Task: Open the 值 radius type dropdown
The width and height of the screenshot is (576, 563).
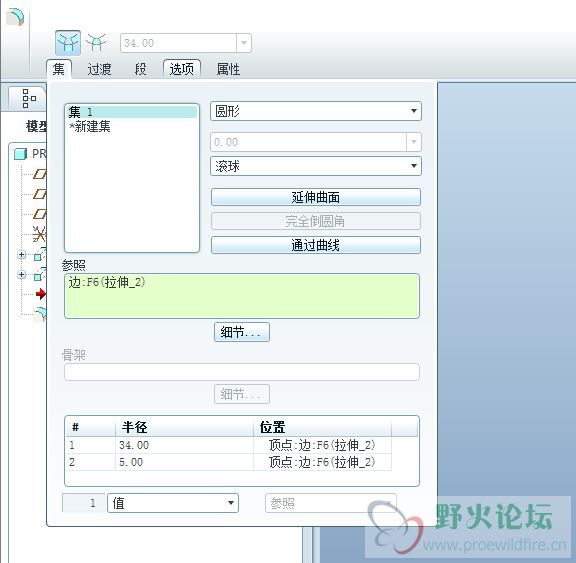Action: pyautogui.click(x=173, y=503)
